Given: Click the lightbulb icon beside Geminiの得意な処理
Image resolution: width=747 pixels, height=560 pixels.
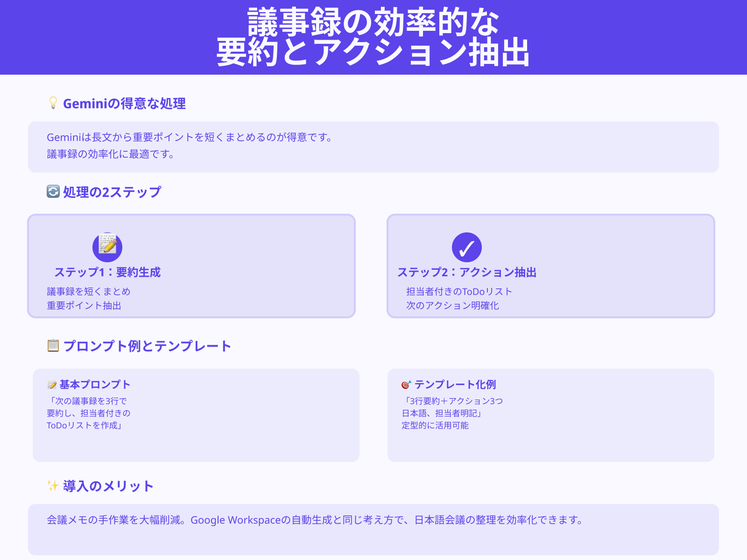Looking at the screenshot, I should (x=53, y=104).
